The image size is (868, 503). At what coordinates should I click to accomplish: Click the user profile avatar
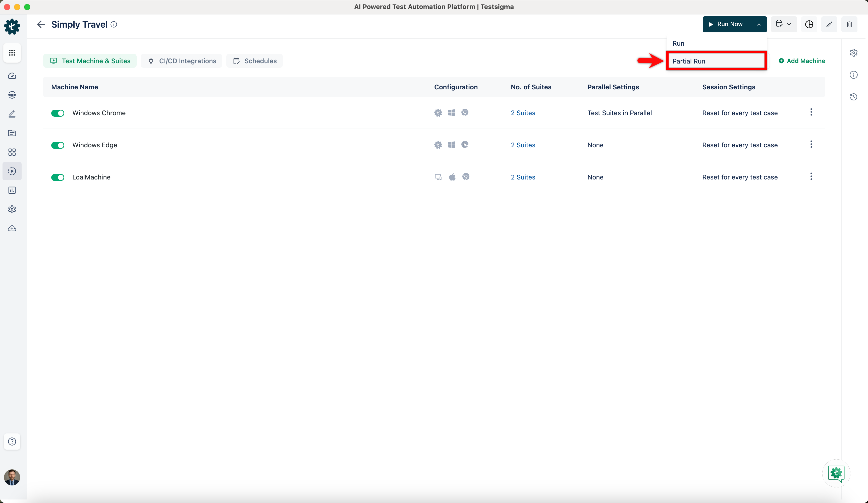[12, 477]
